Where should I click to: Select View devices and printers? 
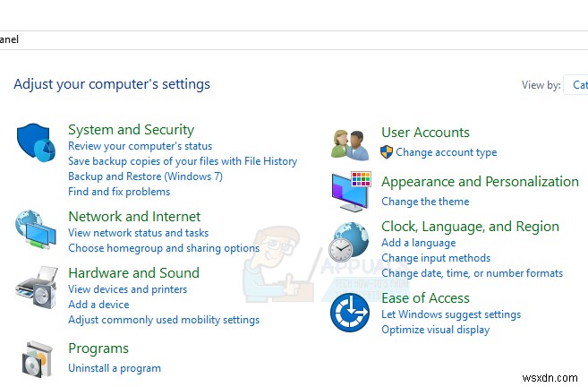tap(127, 289)
